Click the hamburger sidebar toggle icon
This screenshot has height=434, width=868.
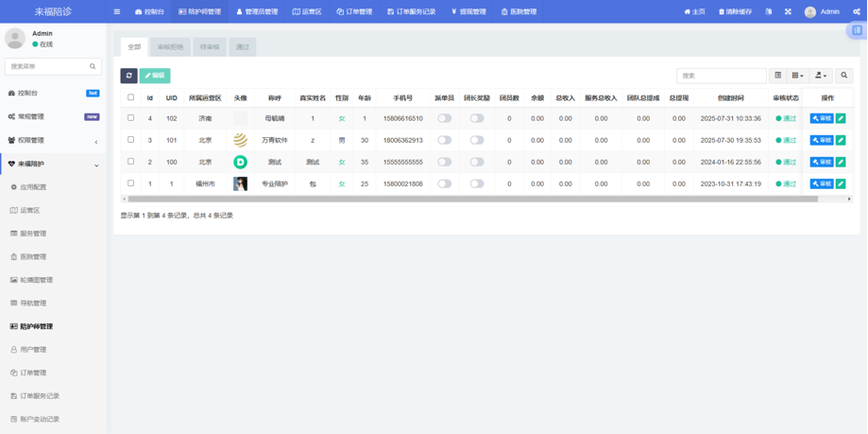click(x=117, y=12)
